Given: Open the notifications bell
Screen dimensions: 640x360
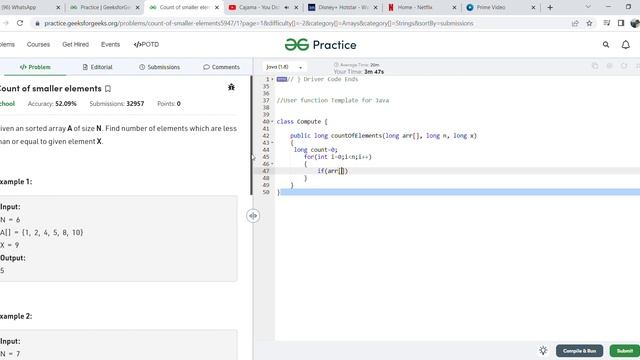Looking at the screenshot, I should pyautogui.click(x=626, y=45).
